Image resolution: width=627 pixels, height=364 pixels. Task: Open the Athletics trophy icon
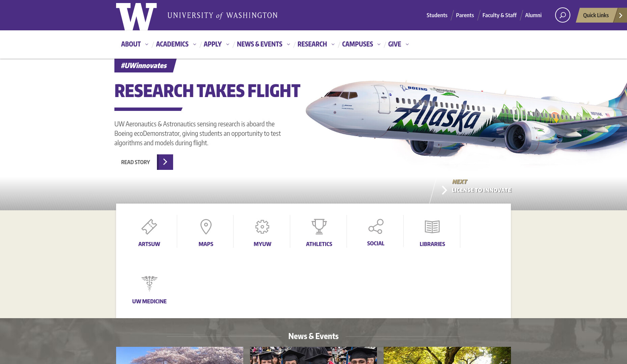pos(319,227)
